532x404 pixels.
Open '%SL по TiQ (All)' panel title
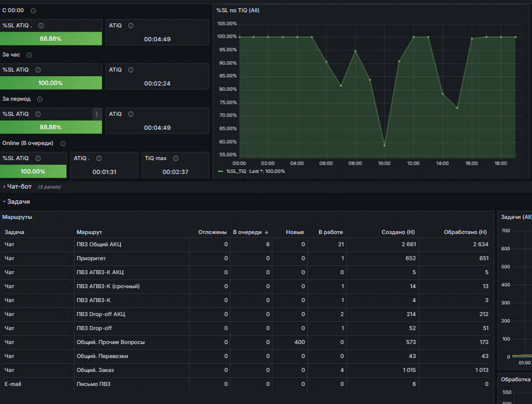(238, 10)
